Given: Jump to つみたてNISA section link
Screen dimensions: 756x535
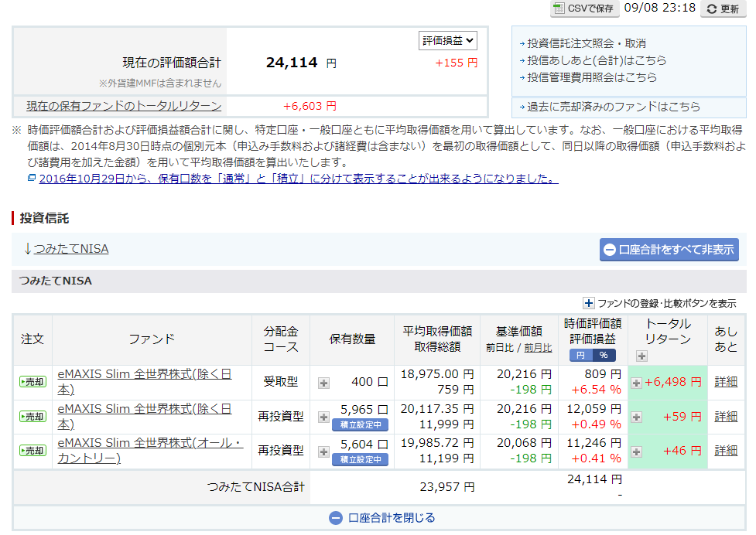Looking at the screenshot, I should coord(71,249).
